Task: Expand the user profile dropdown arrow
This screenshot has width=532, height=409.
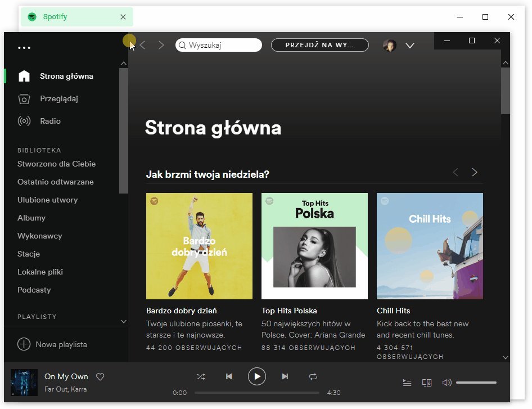Action: pos(410,46)
